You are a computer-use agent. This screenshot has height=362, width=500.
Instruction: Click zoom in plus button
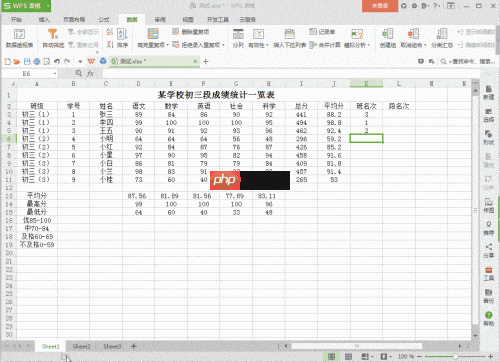[x=490, y=356]
